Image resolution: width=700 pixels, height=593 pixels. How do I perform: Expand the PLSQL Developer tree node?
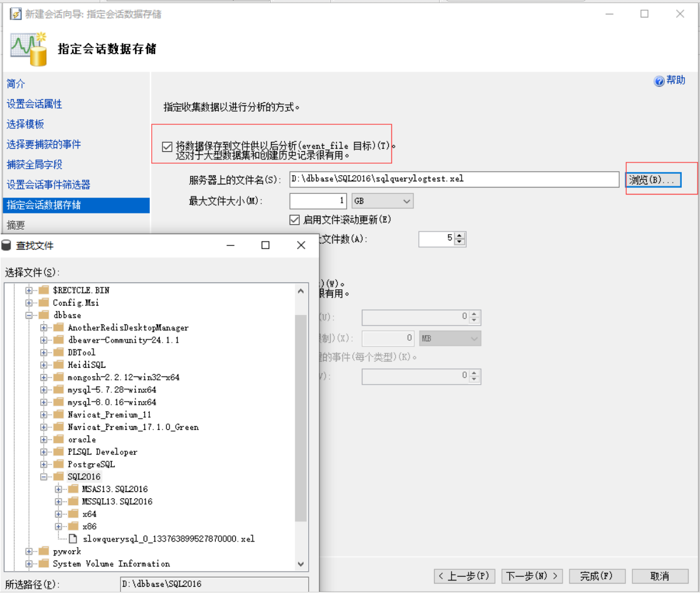[x=44, y=452]
